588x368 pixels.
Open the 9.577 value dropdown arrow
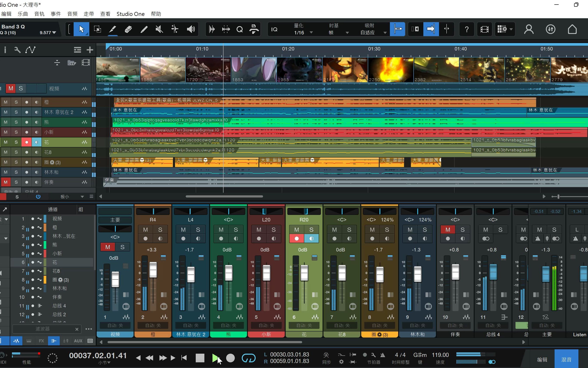click(54, 33)
